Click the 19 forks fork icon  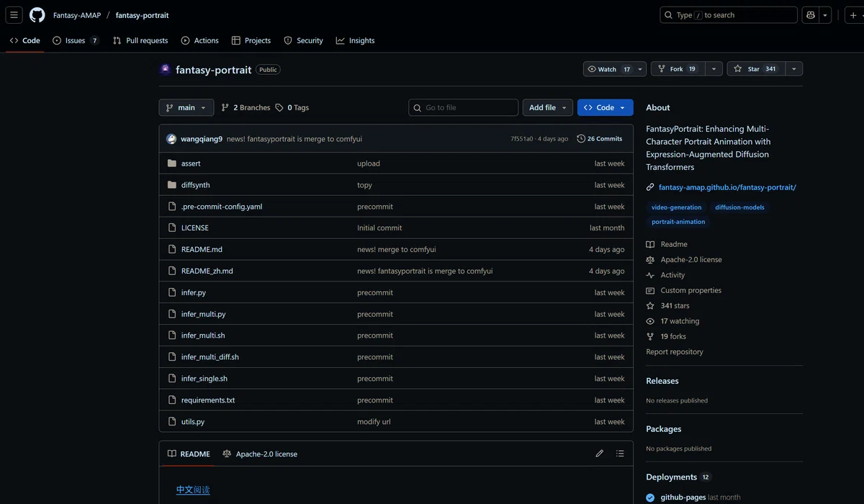(650, 336)
